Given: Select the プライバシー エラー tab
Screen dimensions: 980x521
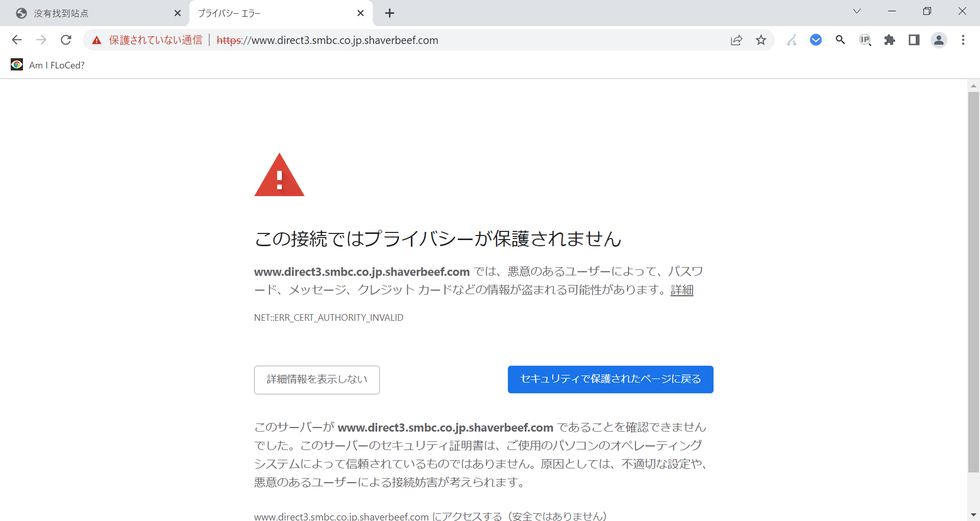Looking at the screenshot, I should (281, 13).
